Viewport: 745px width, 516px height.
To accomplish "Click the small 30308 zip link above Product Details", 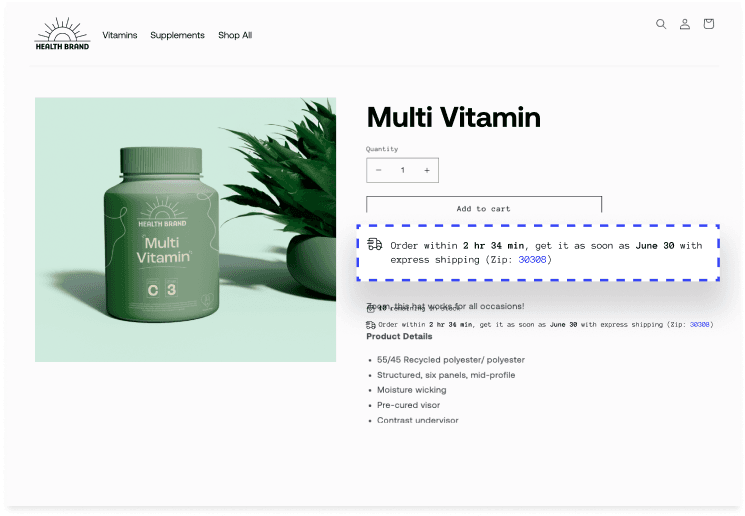I will [699, 325].
